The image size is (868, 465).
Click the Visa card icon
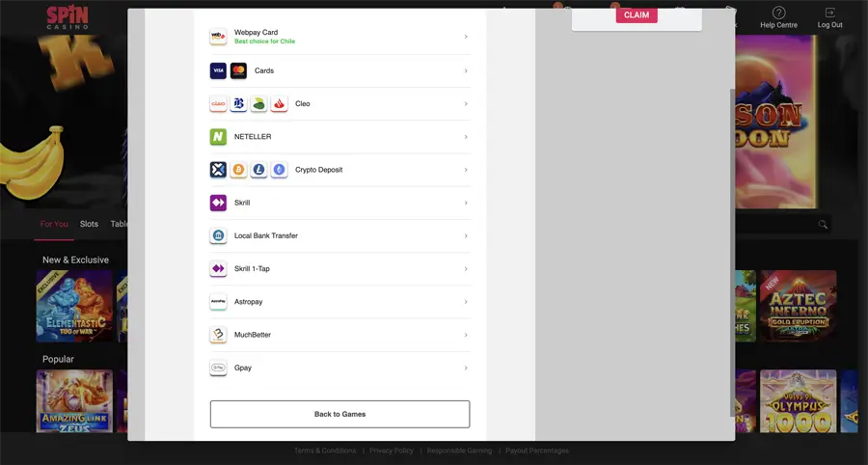click(218, 70)
